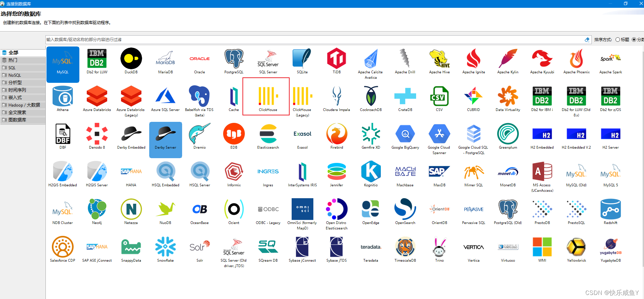Open the Hadoop / 大数据 category
The height and width of the screenshot is (299, 644).
point(23,105)
